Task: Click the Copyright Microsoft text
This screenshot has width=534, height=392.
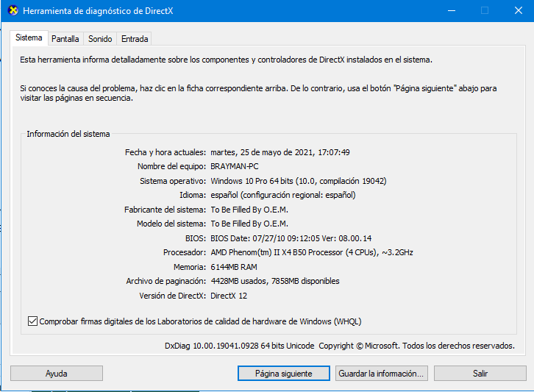Action: click(x=416, y=346)
